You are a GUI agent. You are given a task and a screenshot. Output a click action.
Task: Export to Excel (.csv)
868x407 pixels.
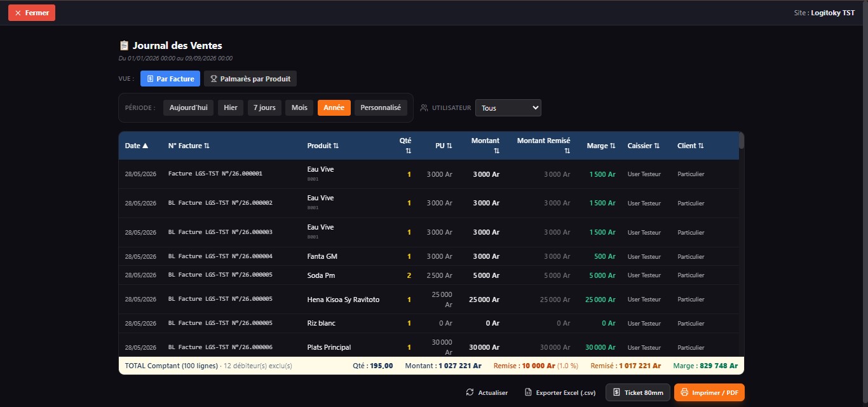(560, 392)
